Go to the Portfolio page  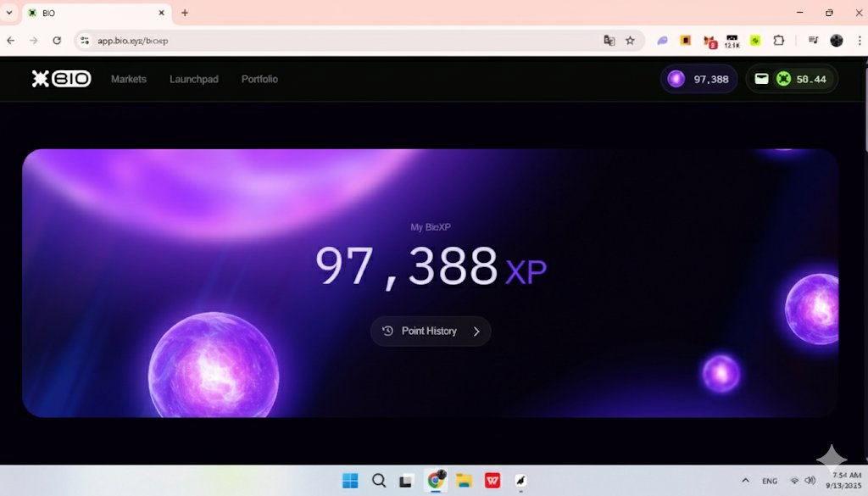click(259, 79)
